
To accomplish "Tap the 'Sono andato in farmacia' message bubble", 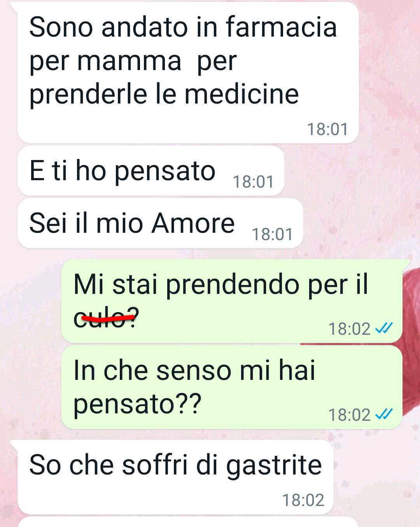I will click(188, 72).
